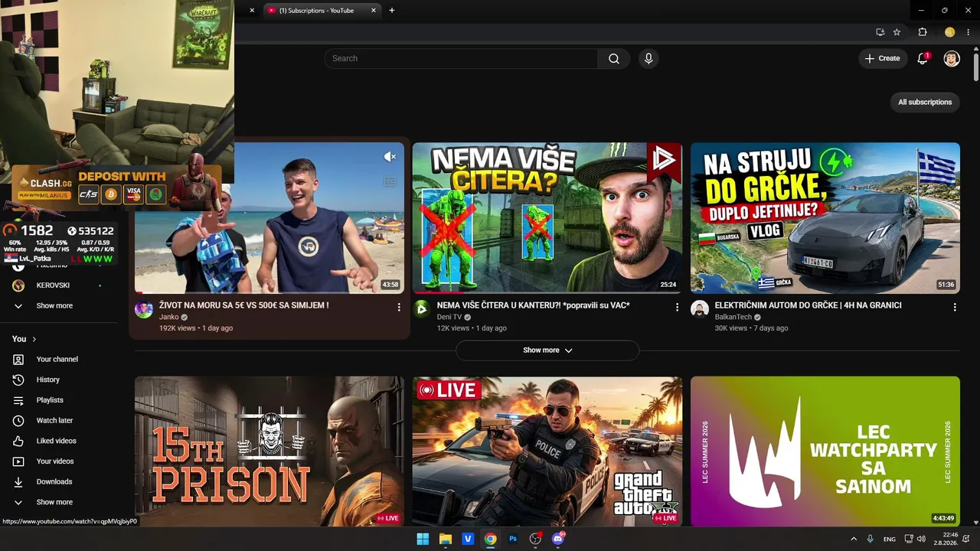This screenshot has width=980, height=551.
Task: Click the YouTube search input field
Action: tap(461, 59)
